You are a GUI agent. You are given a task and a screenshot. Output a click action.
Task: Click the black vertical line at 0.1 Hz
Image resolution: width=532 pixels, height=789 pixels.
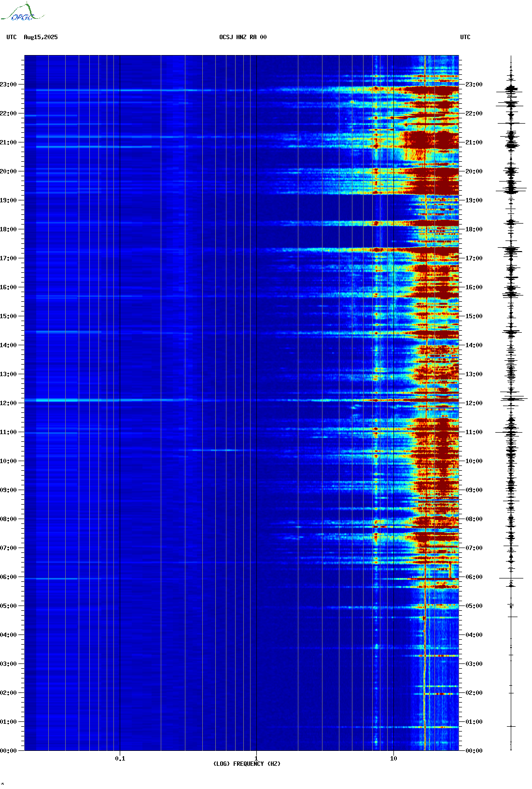120,403
